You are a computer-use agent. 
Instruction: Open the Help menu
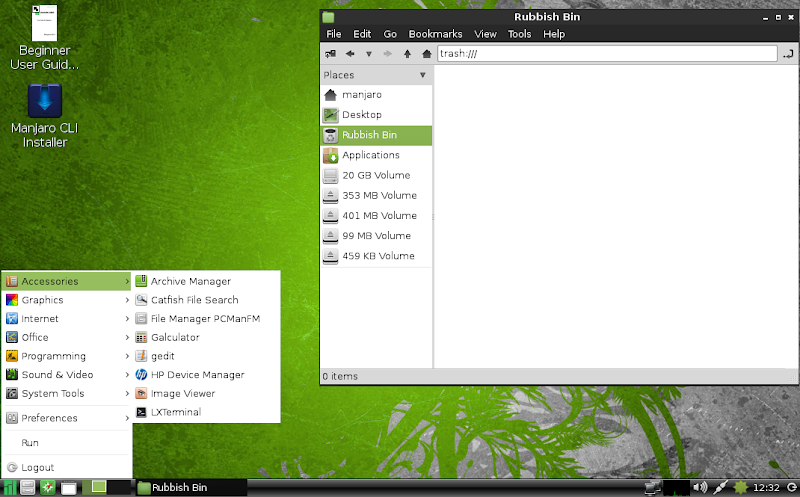point(554,34)
